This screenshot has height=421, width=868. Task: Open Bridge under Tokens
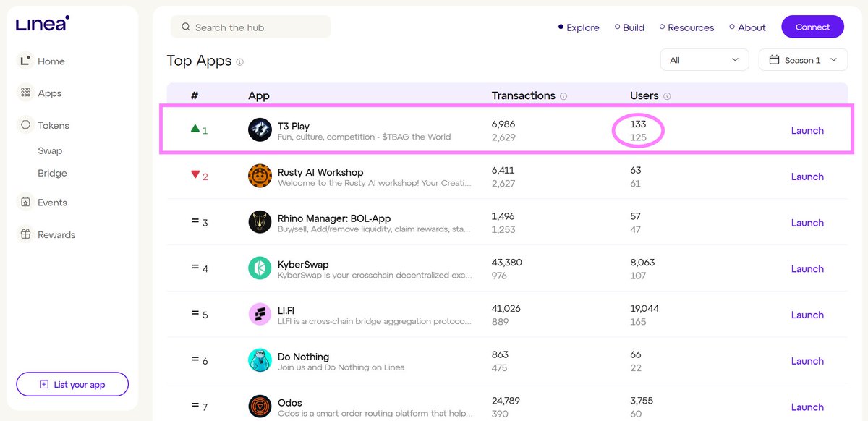pyautogui.click(x=52, y=173)
